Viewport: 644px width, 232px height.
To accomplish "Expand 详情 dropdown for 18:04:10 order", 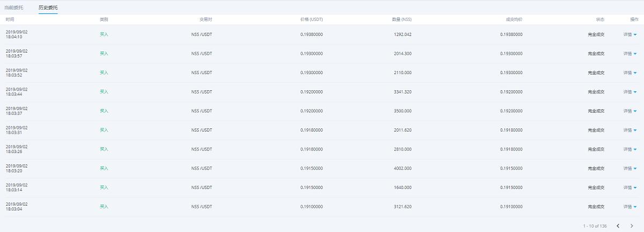I will [x=630, y=34].
